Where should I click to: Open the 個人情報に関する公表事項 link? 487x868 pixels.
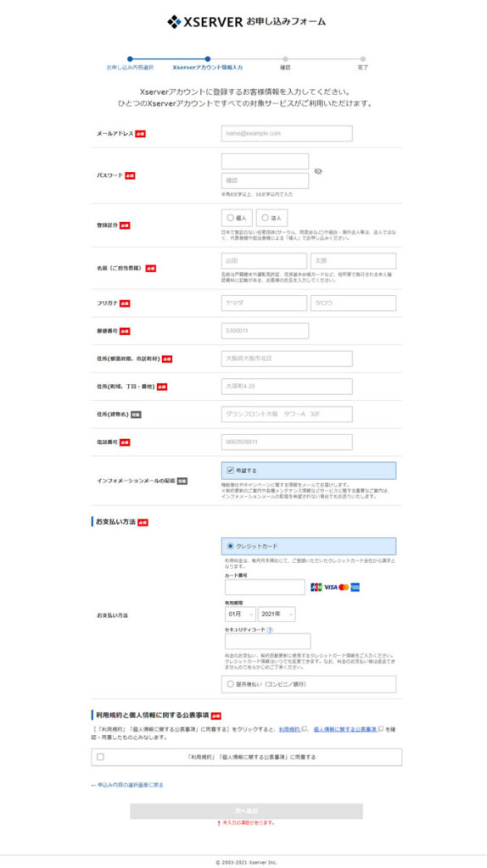coord(345,730)
